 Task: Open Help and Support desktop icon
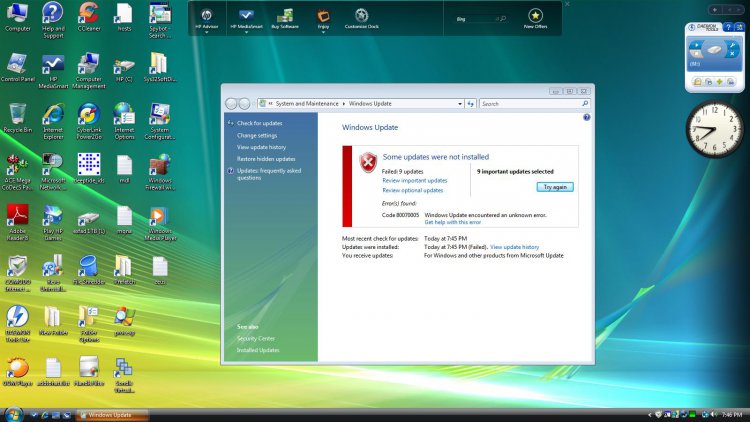click(53, 20)
